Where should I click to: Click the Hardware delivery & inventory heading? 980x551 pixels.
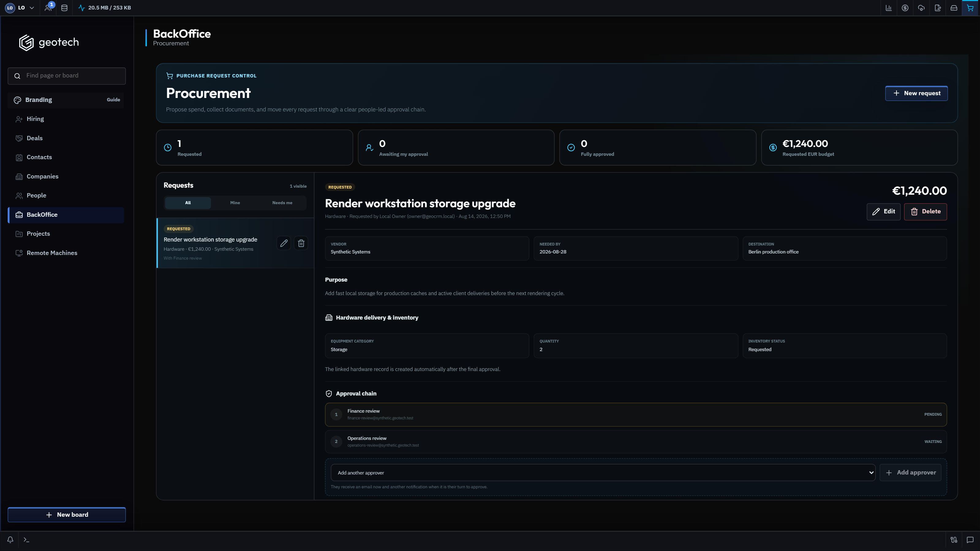tap(377, 317)
